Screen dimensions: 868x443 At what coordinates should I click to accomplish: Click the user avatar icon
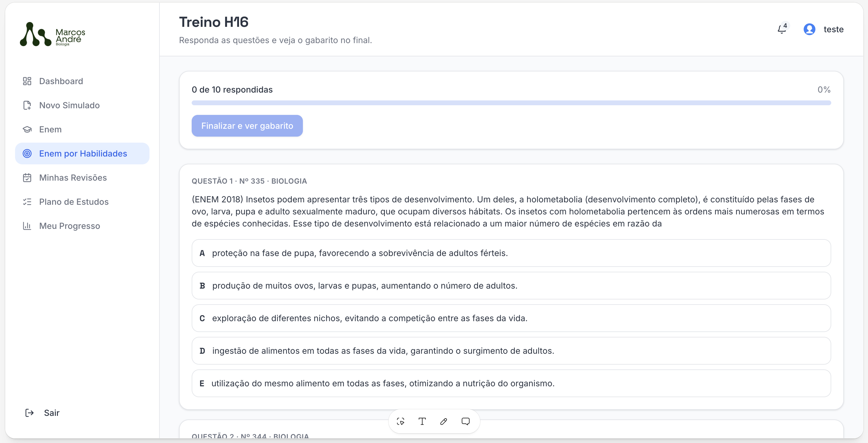(x=809, y=29)
